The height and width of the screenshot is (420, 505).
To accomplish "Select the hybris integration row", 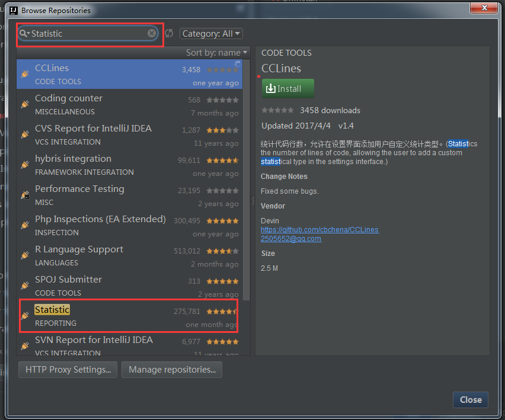I will click(129, 165).
